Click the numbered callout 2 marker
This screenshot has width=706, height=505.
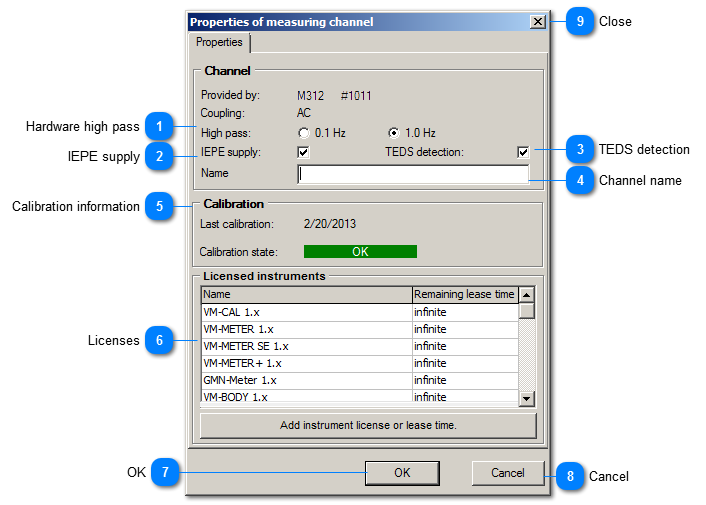point(157,156)
